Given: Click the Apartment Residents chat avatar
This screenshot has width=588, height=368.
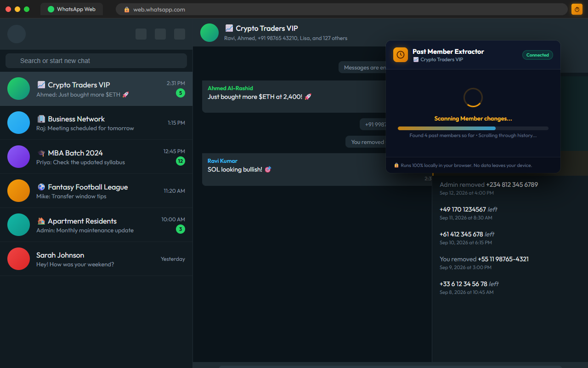Looking at the screenshot, I should click(x=18, y=225).
